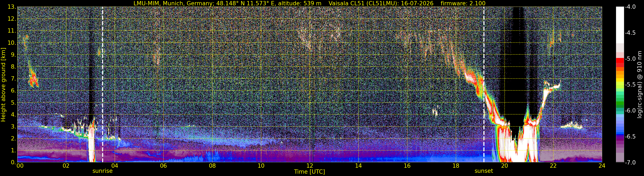The height and width of the screenshot is (176, 644).
Task: Click the "-7.0" colorbar tick label
Action: [630, 163]
